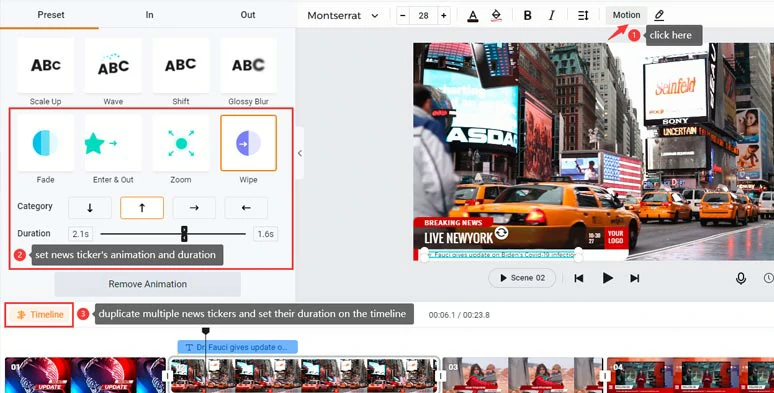
Task: Click the 1.6s duration end value
Action: [x=266, y=234]
